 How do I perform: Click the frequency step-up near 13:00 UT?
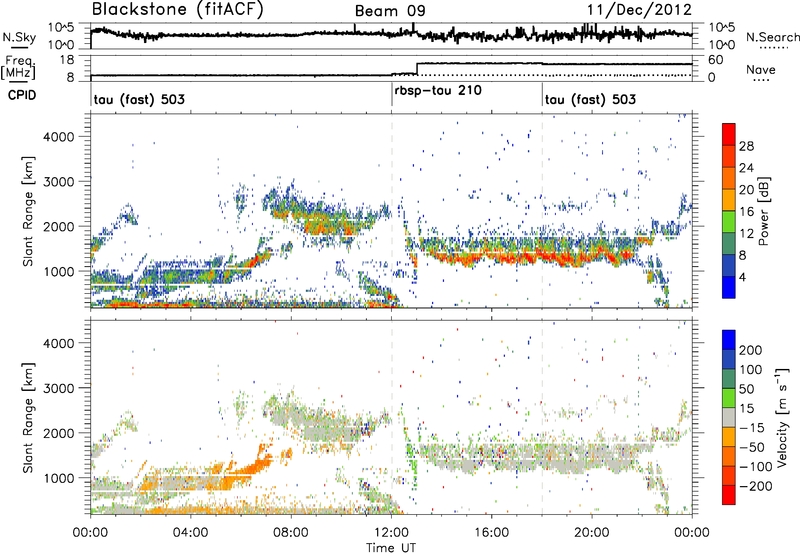[417, 68]
